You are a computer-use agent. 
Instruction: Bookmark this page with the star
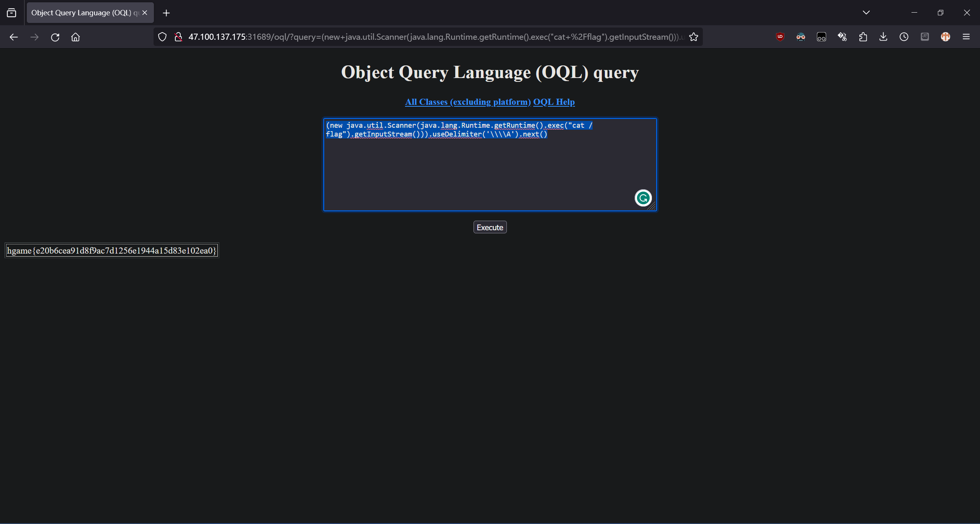coord(694,37)
